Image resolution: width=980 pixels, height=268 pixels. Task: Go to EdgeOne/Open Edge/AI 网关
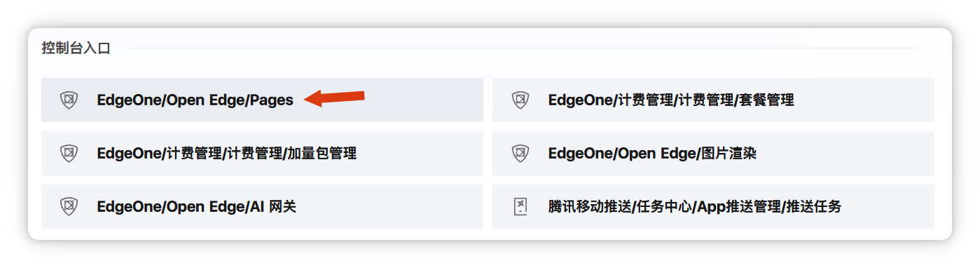coord(197,206)
